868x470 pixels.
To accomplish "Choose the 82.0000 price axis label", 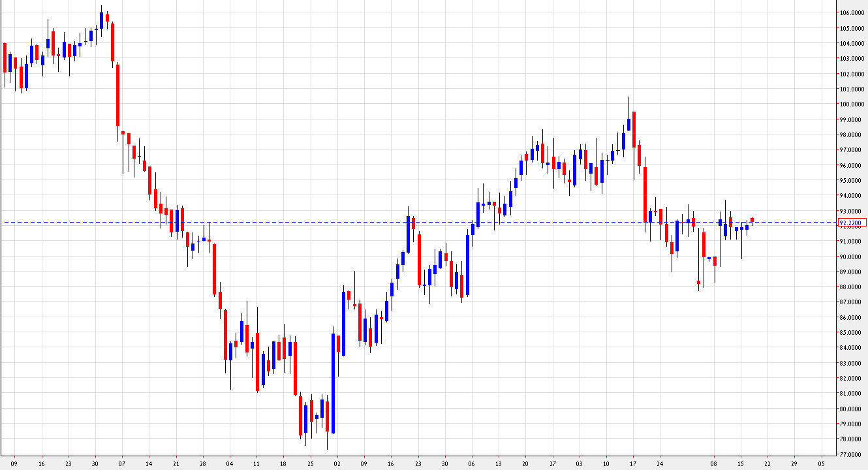I will (851, 379).
